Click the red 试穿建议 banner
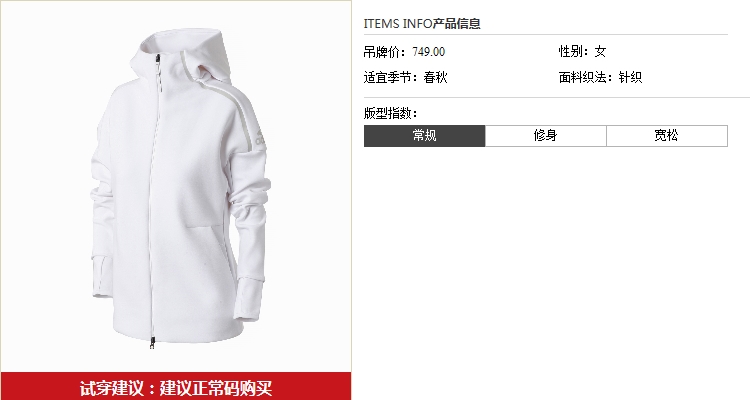Screen dimensions: 750x400 176,387
